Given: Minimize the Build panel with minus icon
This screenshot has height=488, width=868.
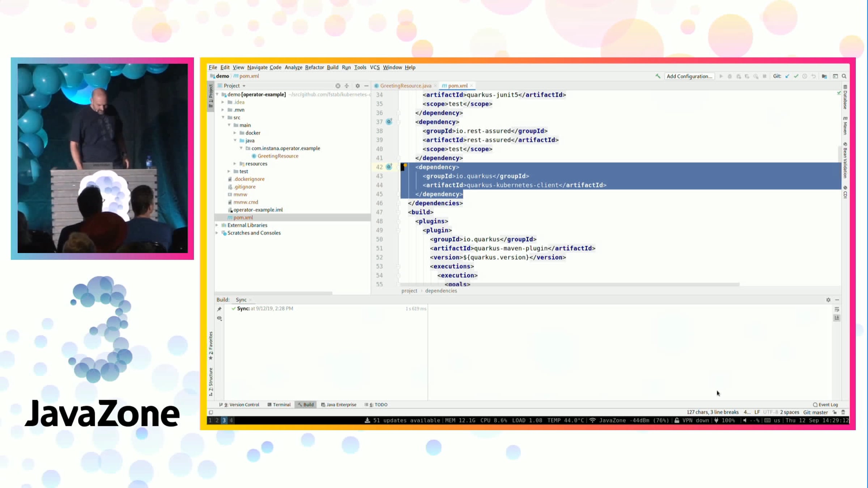Looking at the screenshot, I should (x=837, y=300).
